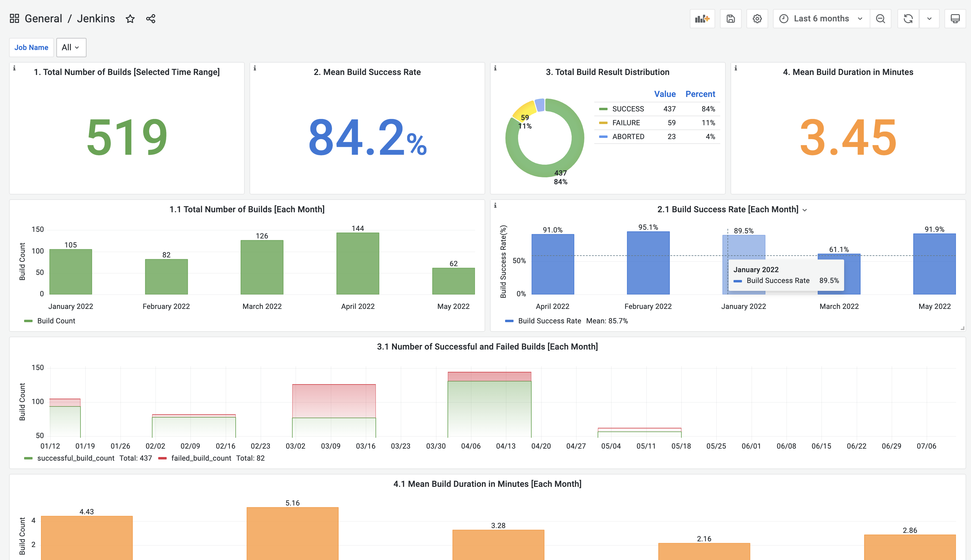971x560 pixels.
Task: Click the zoom out time range icon
Action: coord(880,18)
